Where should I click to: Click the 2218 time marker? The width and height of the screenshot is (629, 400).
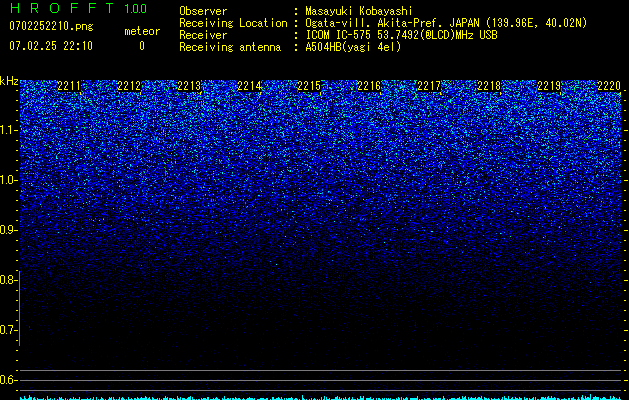pos(489,86)
